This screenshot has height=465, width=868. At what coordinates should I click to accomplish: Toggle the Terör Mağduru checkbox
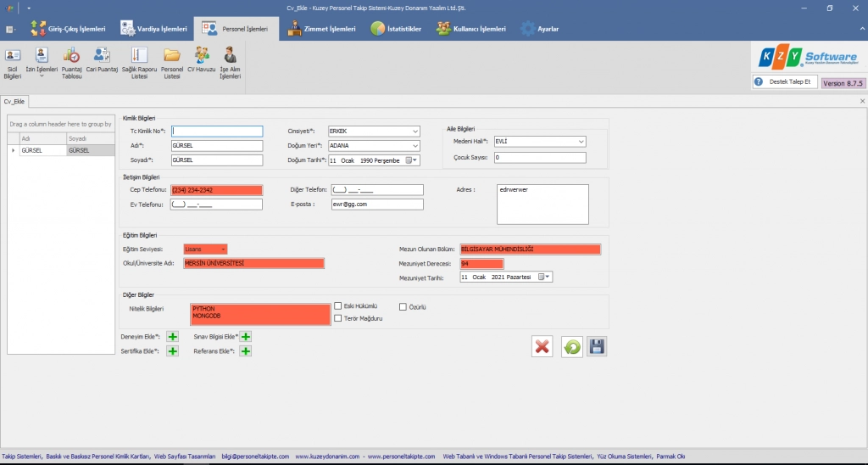click(338, 319)
